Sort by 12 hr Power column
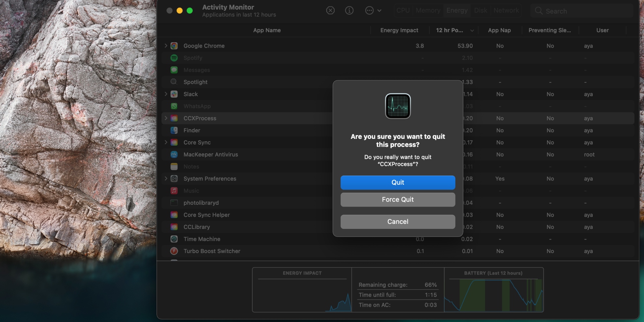644x322 pixels. pos(455,30)
